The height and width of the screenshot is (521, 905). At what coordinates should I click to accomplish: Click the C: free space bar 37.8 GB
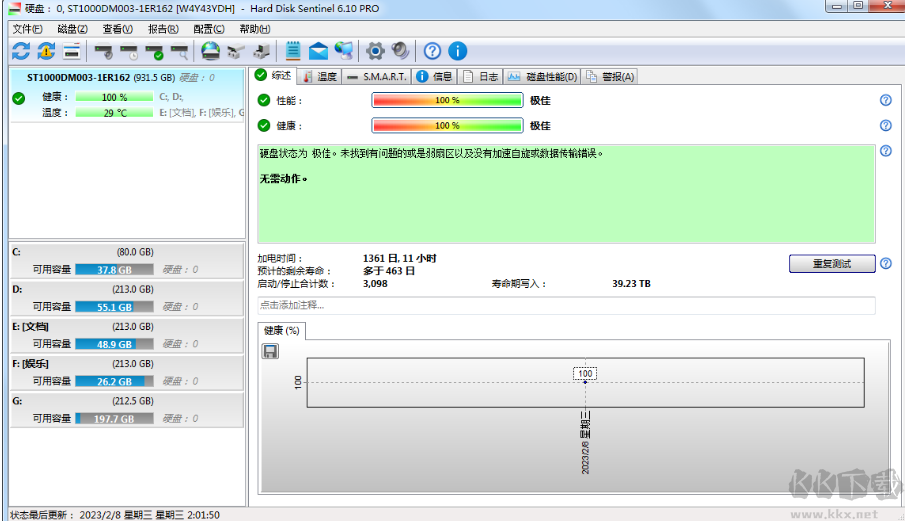click(114, 269)
